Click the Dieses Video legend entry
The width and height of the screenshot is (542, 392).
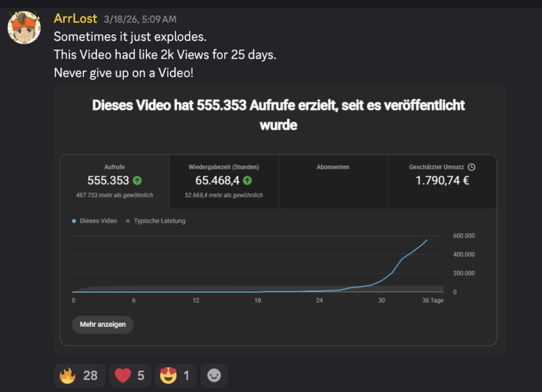94,221
